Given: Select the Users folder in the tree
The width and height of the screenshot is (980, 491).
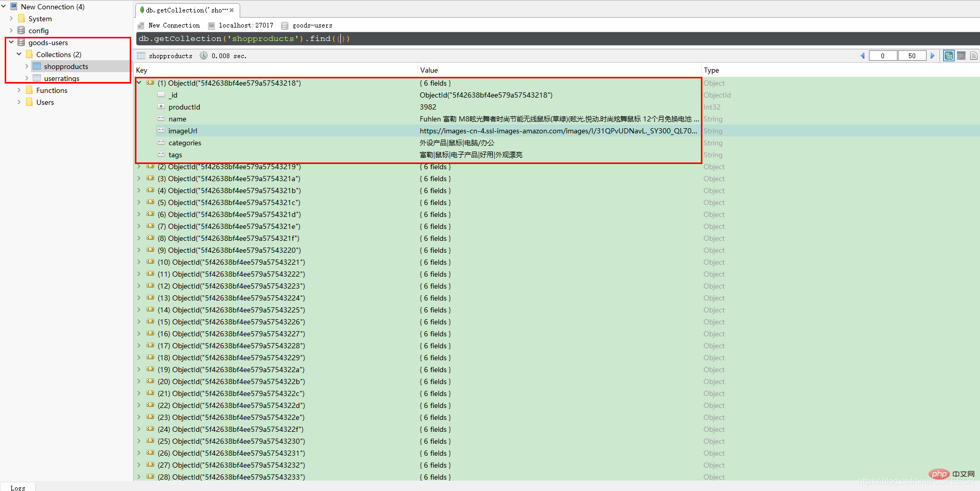Looking at the screenshot, I should (45, 102).
